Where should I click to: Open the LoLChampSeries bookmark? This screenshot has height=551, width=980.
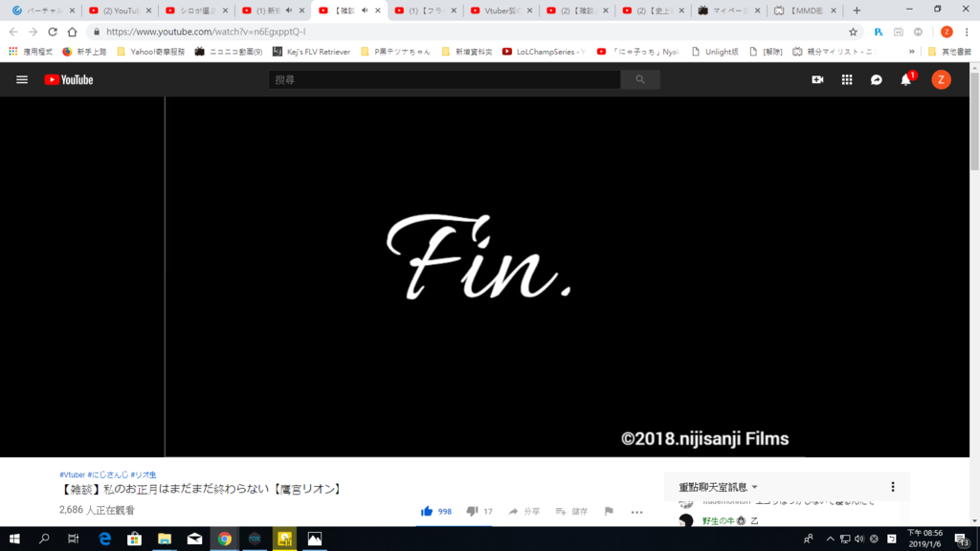[544, 52]
